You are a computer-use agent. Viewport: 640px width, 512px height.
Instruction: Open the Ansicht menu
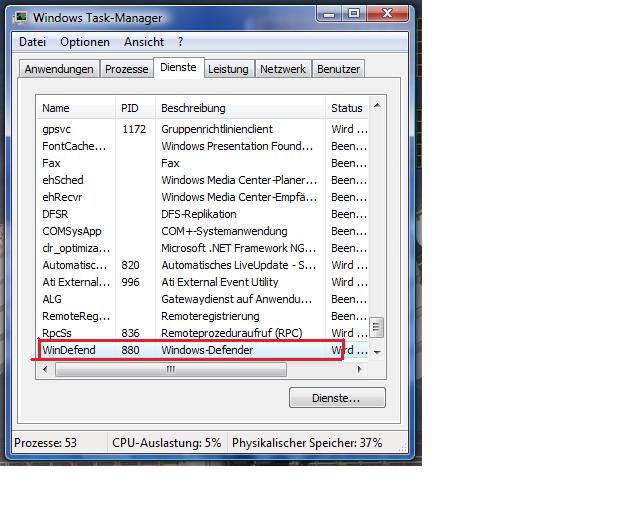tap(144, 42)
